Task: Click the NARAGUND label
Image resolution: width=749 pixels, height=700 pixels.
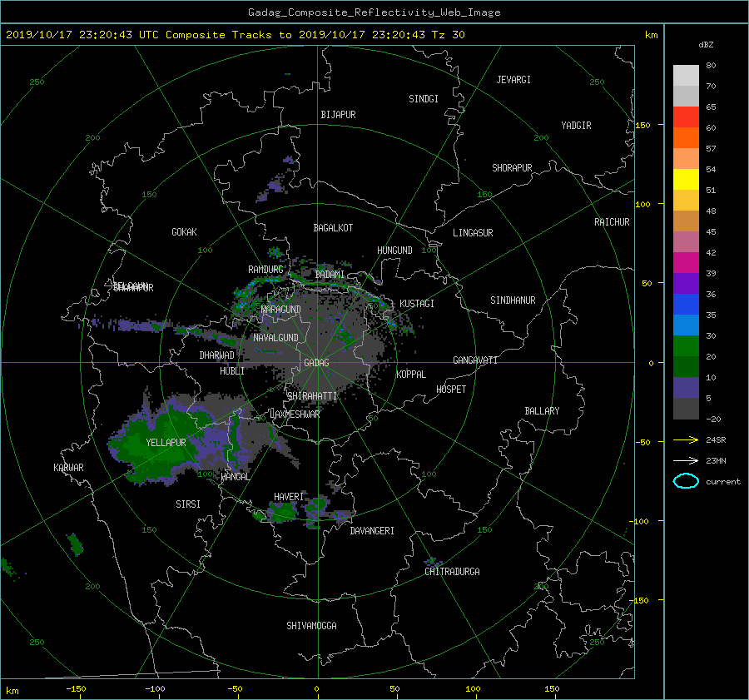Action: point(281,310)
